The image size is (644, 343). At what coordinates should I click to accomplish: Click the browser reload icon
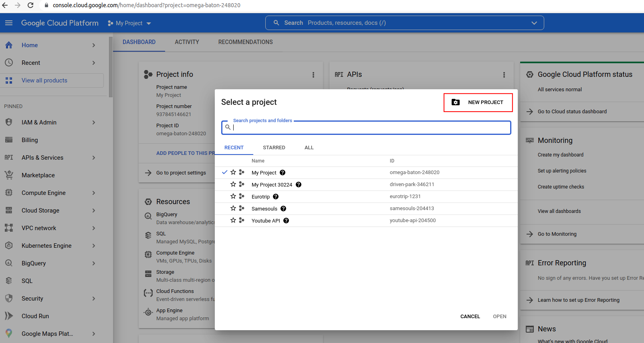[x=30, y=5]
